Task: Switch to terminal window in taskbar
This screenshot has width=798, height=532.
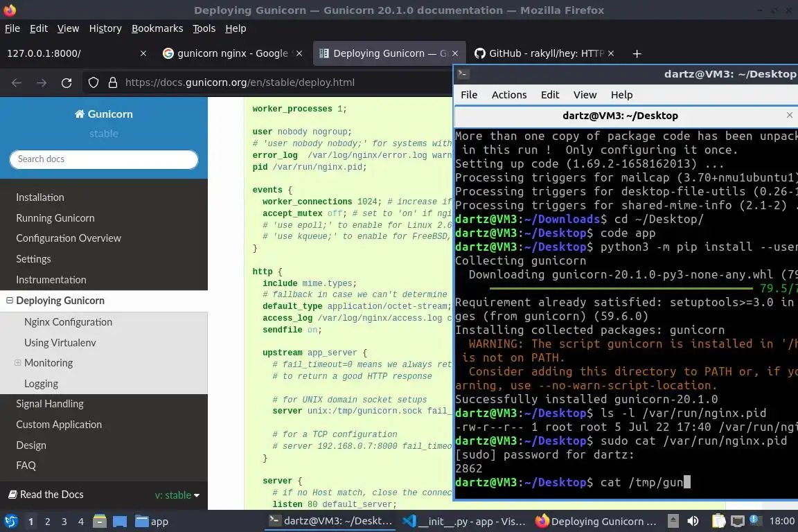Action: (x=331, y=522)
